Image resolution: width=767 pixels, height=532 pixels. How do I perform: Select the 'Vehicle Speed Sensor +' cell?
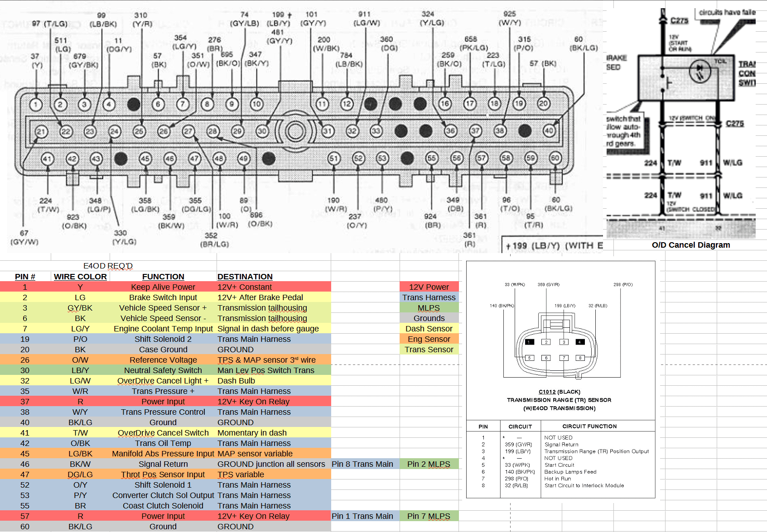coord(163,308)
